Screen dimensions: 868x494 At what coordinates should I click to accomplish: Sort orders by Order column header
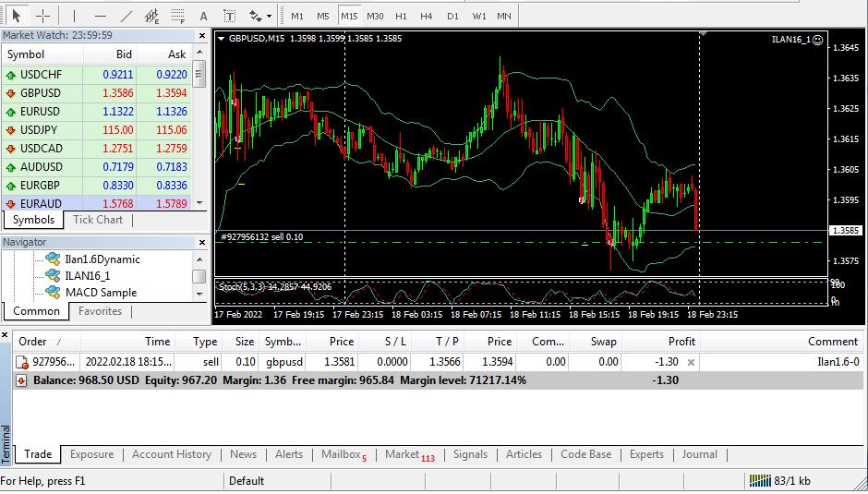(46, 342)
